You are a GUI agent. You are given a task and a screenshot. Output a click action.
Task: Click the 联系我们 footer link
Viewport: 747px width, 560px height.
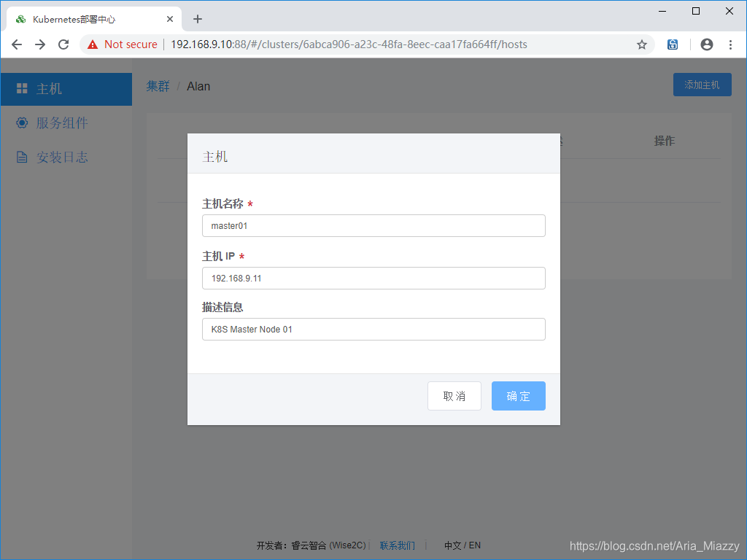[x=398, y=545]
